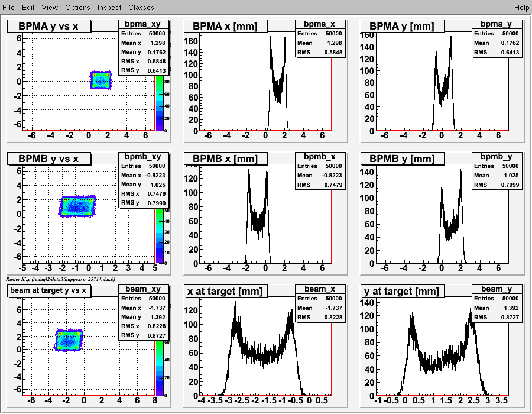Click RMS value 0.5848 in bpma_x stats
This screenshot has height=414, width=532.
pyautogui.click(x=333, y=52)
